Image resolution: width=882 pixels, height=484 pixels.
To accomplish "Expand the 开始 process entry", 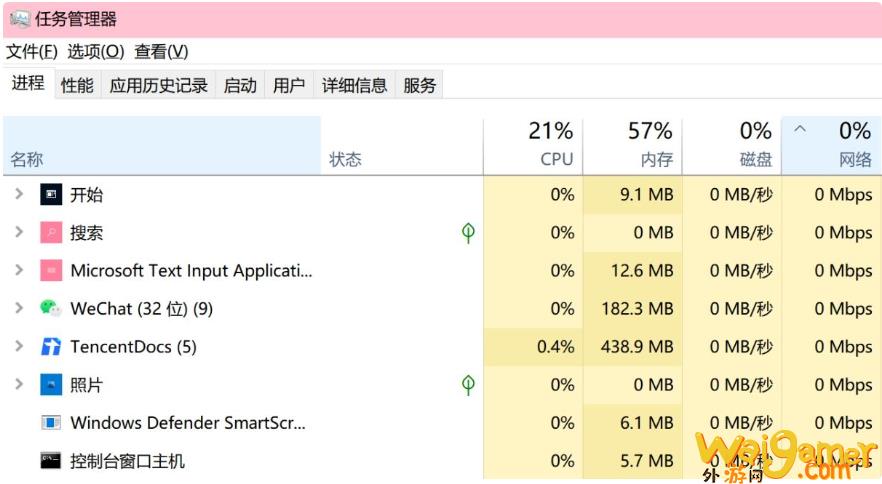I will (x=19, y=194).
